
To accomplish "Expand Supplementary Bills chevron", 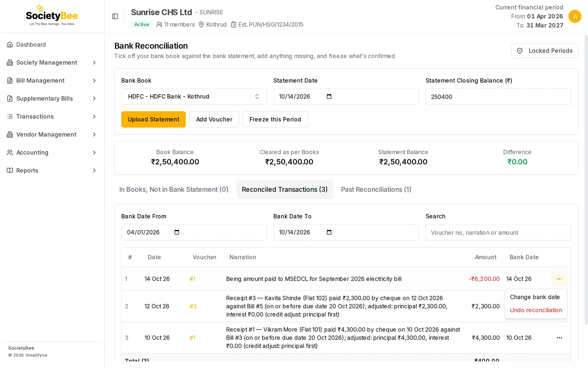I will tap(94, 99).
